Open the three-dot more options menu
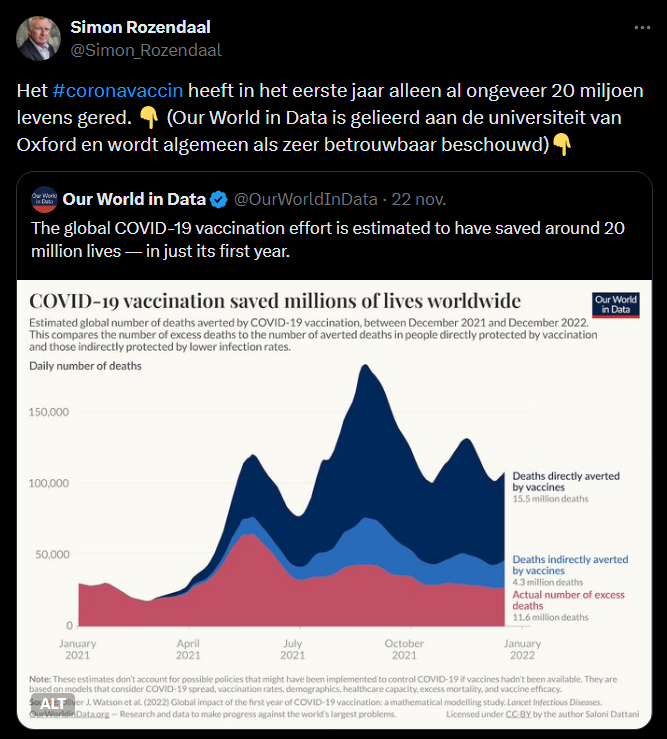The width and height of the screenshot is (667, 739). coord(642,28)
